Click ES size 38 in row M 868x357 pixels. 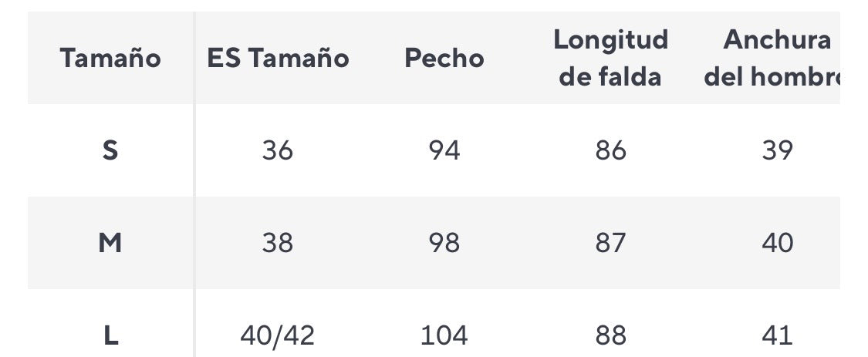click(x=278, y=243)
